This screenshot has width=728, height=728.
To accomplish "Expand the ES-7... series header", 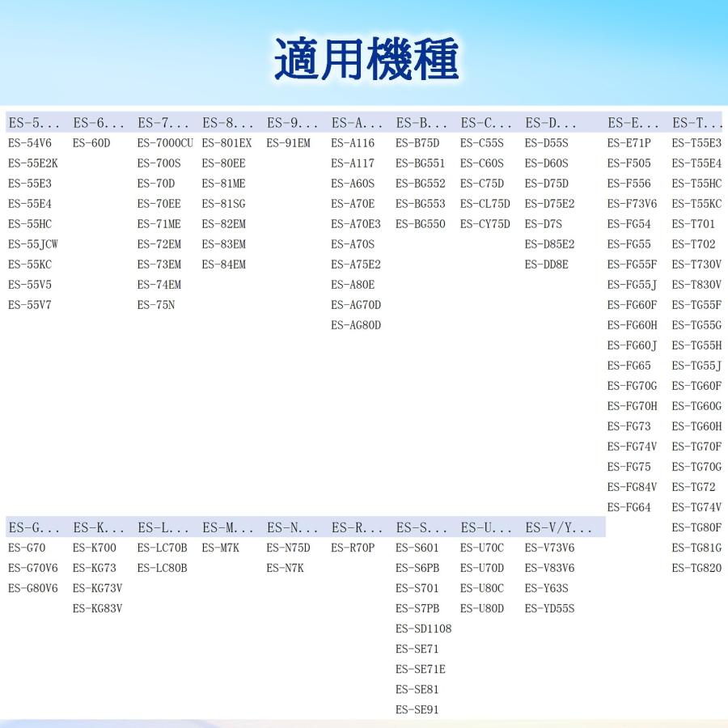I will (160, 123).
